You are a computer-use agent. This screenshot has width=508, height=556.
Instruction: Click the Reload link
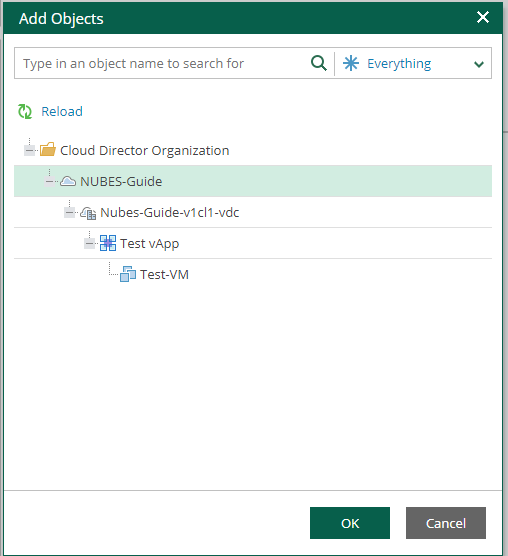pyautogui.click(x=62, y=111)
